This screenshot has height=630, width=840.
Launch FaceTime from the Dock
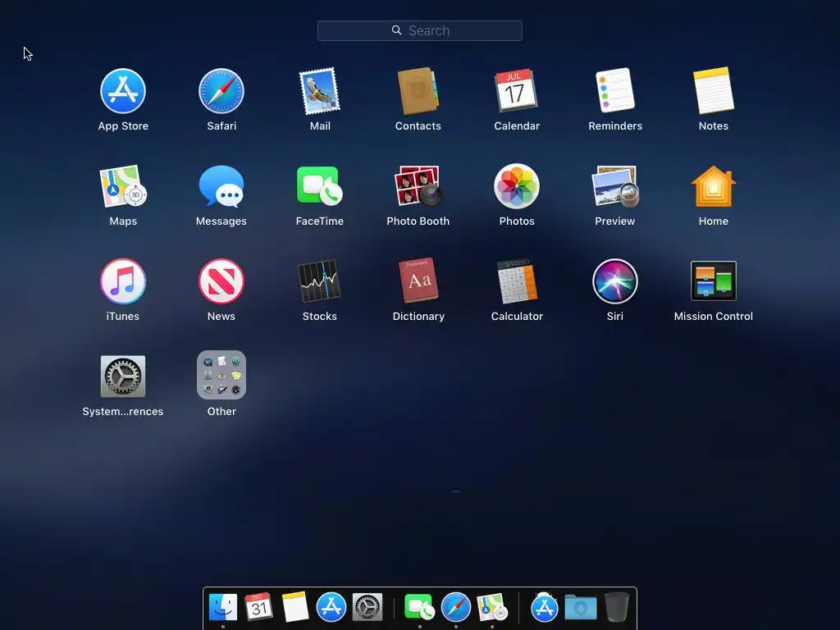(419, 607)
